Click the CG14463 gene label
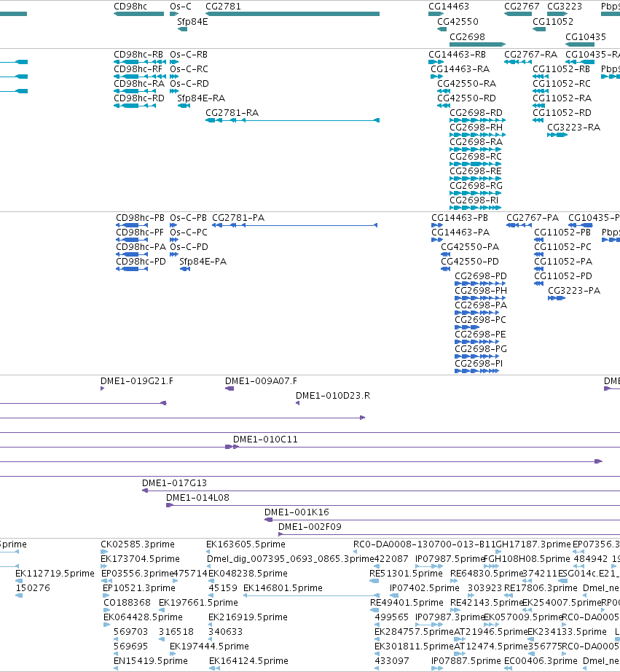620x672 pixels. (x=449, y=7)
